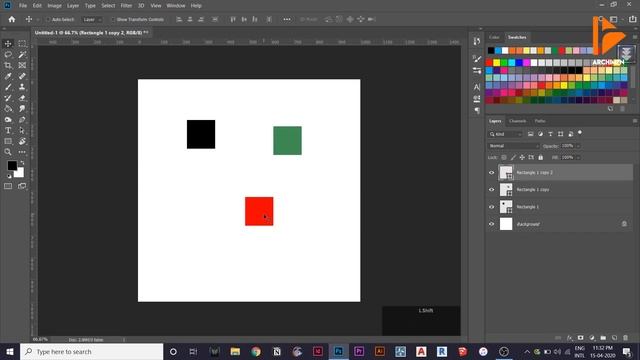Select the Smudge tool
640x360 pixels.
[x=22, y=109]
